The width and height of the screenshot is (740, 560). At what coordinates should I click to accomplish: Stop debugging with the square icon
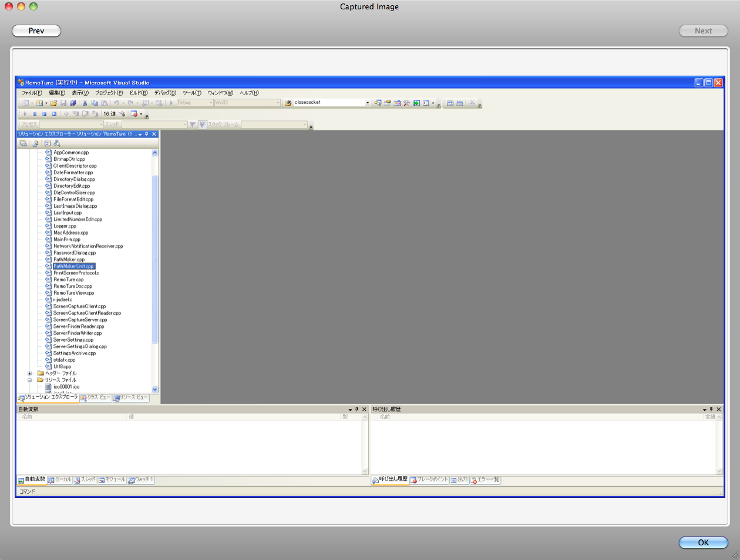(x=44, y=114)
